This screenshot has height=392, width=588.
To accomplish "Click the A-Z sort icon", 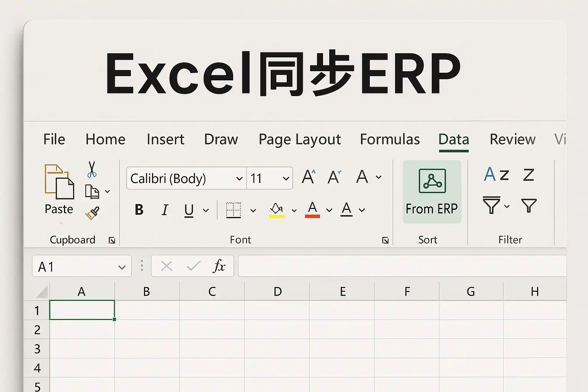I will 497,175.
